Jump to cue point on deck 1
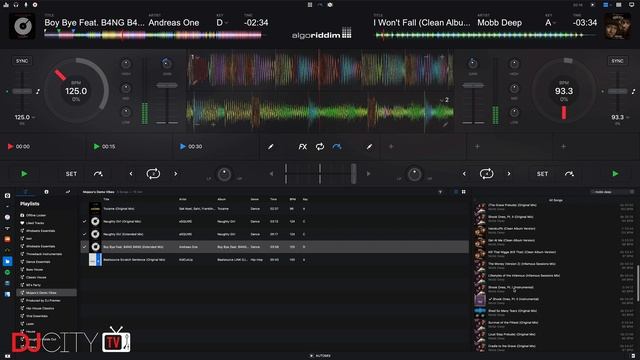This screenshot has width=640, height=360. coord(98,174)
